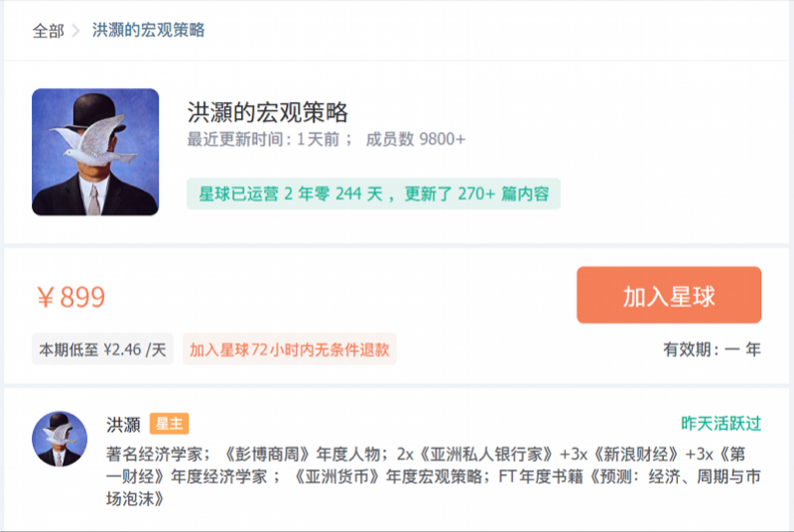Click the 最近更新时间 1天前 text

click(x=263, y=139)
